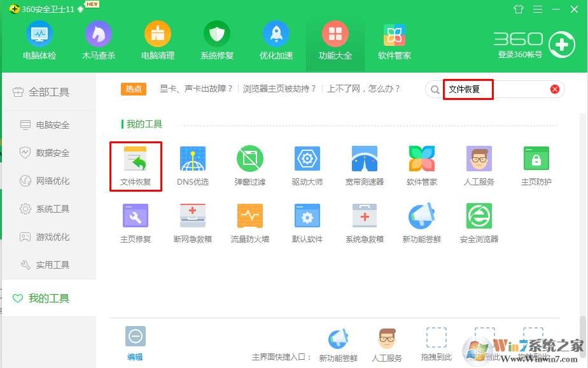Image resolution: width=588 pixels, height=368 pixels.
Task: Open 系统急救箱 system rescue
Action: click(x=365, y=223)
